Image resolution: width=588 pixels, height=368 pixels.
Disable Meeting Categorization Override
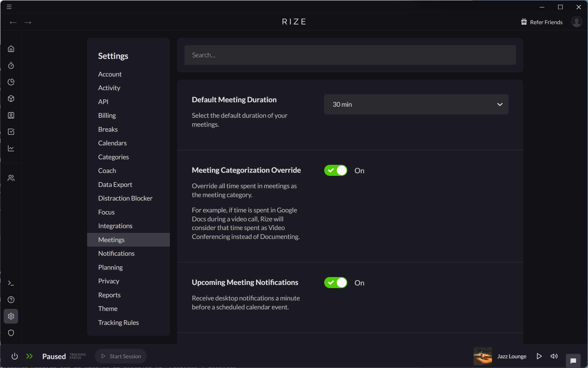[x=335, y=170]
